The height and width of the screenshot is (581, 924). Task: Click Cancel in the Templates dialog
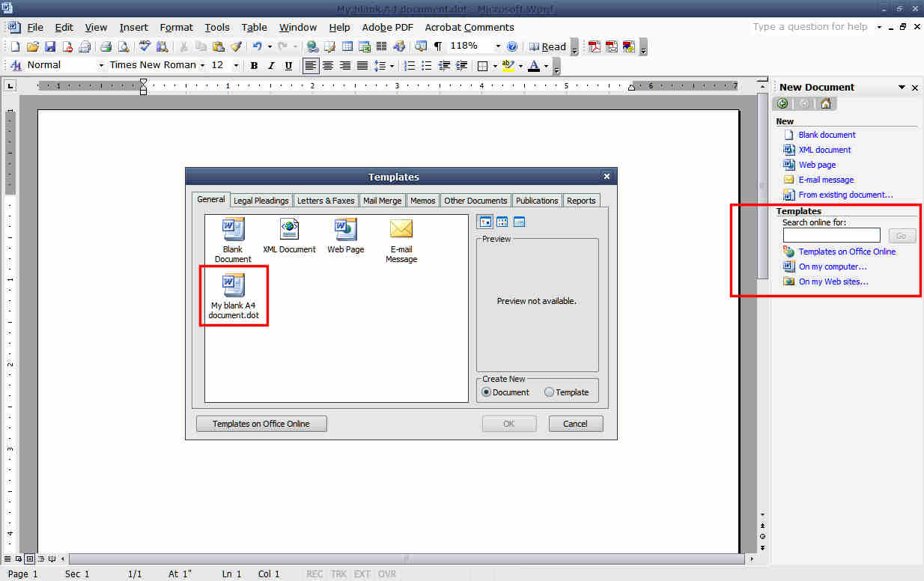point(576,424)
